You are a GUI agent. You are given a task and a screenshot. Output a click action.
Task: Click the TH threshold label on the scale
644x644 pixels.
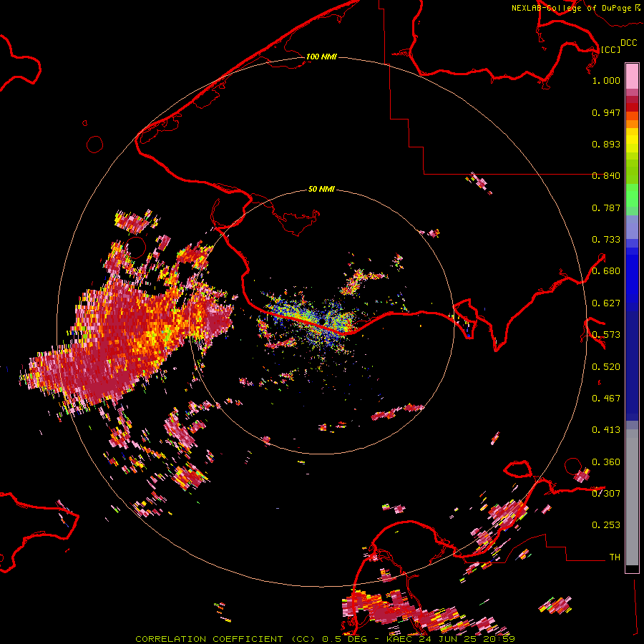tap(615, 557)
